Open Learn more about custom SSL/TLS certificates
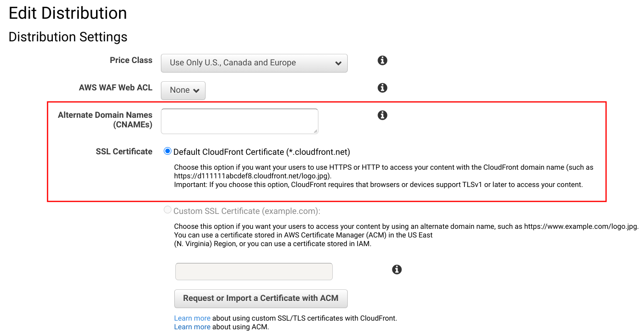 click(x=192, y=318)
